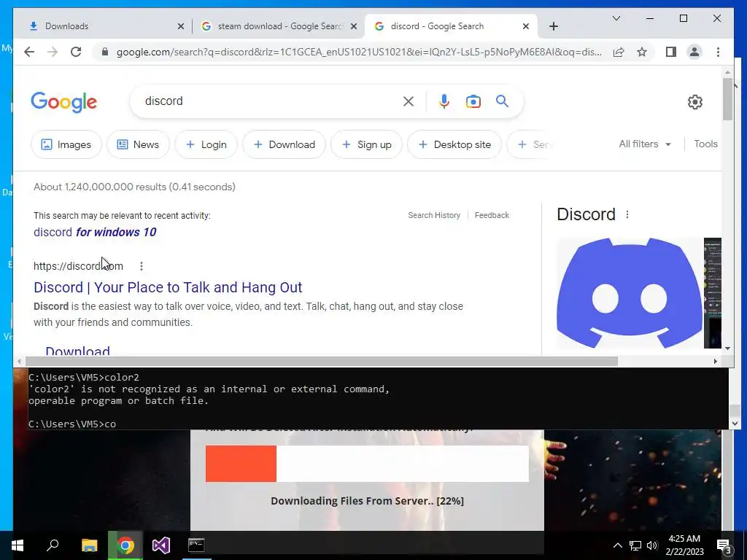Viewport: 747px width, 560px height.
Task: Click the Chrome taskbar icon
Action: click(125, 545)
